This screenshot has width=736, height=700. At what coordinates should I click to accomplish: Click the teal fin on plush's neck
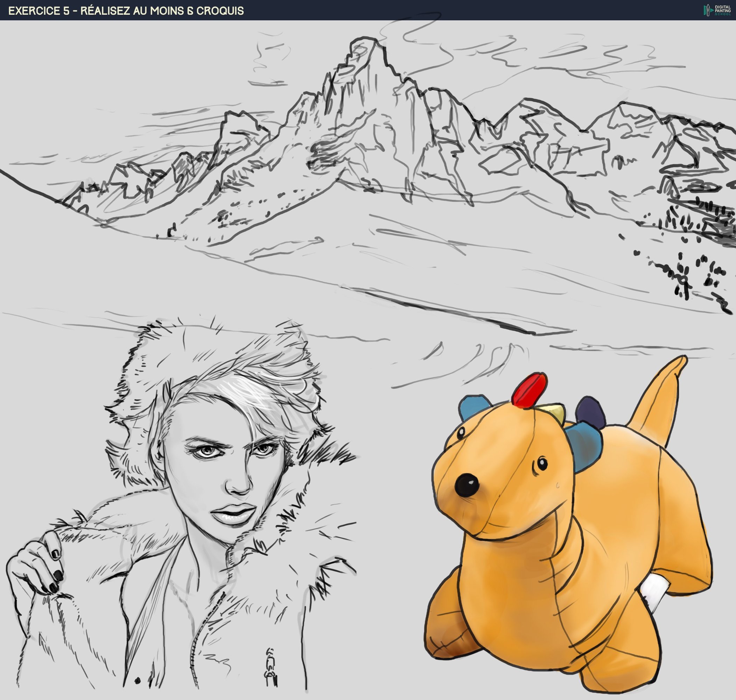coord(584,444)
